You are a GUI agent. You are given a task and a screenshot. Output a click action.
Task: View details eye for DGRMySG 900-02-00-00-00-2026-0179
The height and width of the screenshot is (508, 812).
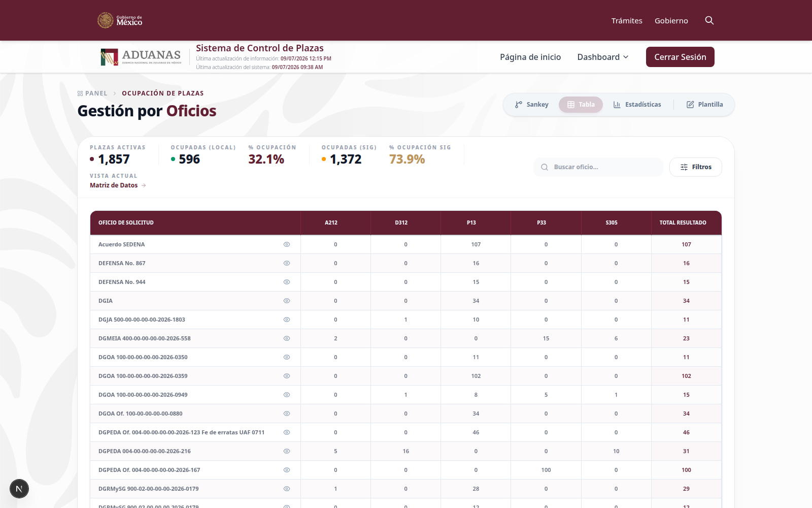(x=287, y=489)
